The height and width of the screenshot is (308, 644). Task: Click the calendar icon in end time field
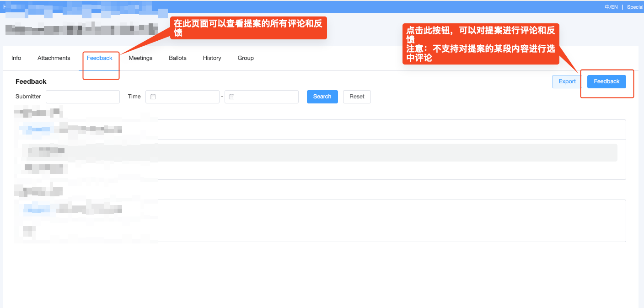232,97
